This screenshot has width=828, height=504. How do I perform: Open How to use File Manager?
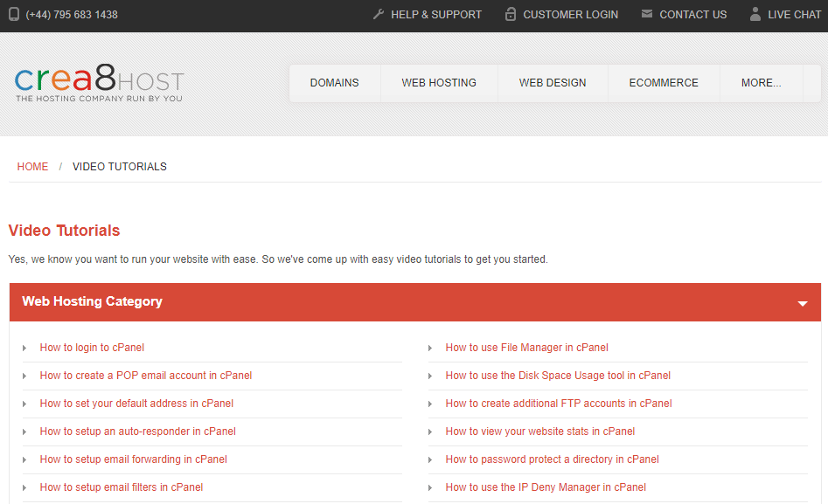click(526, 348)
